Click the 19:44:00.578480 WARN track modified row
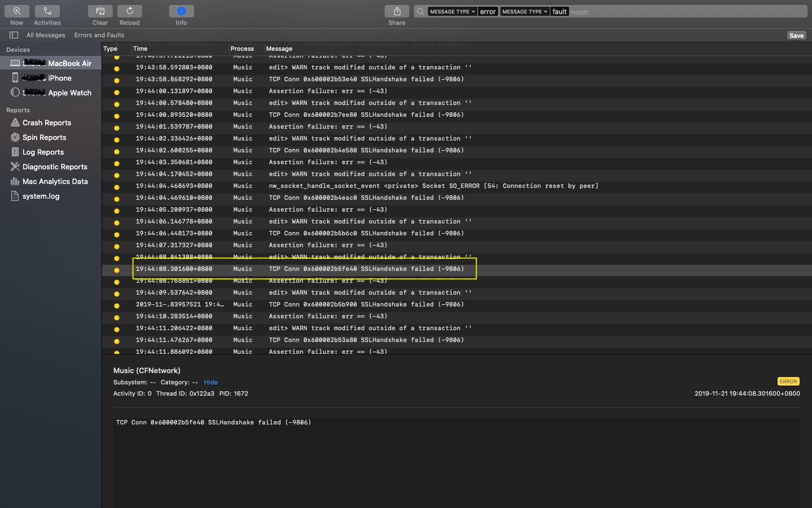The image size is (812, 508). 457,103
